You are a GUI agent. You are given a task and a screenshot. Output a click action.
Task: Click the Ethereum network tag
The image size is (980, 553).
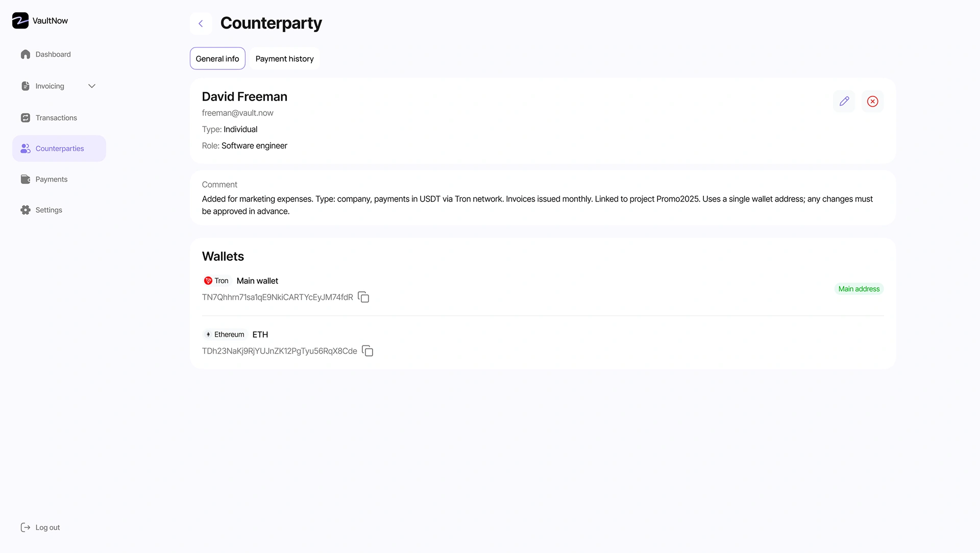[225, 335]
